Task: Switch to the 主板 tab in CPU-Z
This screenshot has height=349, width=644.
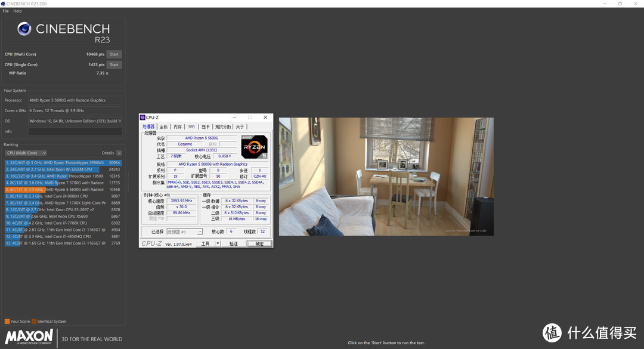Action: [163, 127]
